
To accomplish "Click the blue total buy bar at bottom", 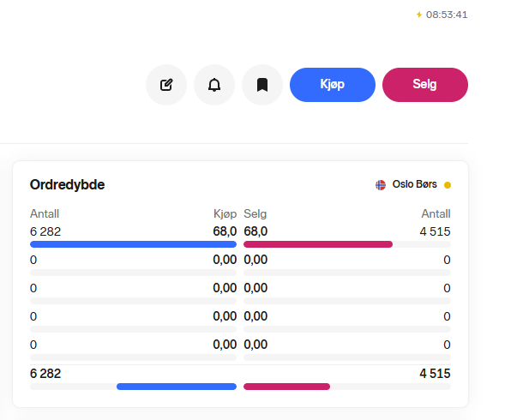I will pos(176,387).
